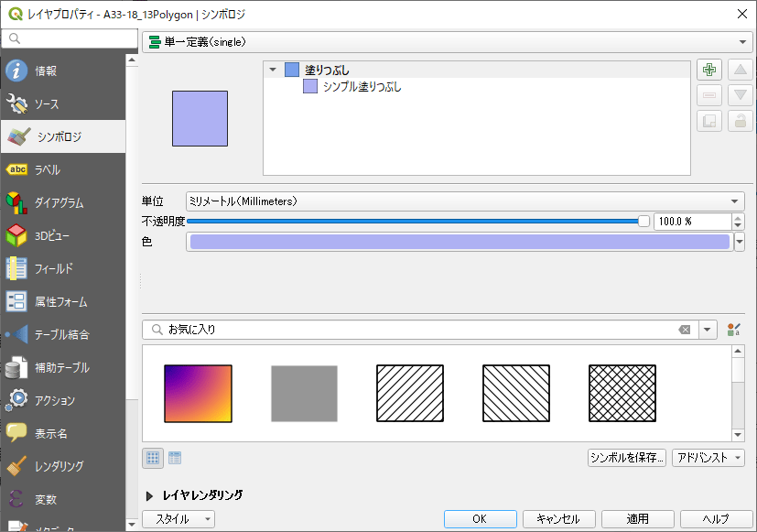Switch to icon grid view
Screen dimensions: 757x532
[x=153, y=458]
